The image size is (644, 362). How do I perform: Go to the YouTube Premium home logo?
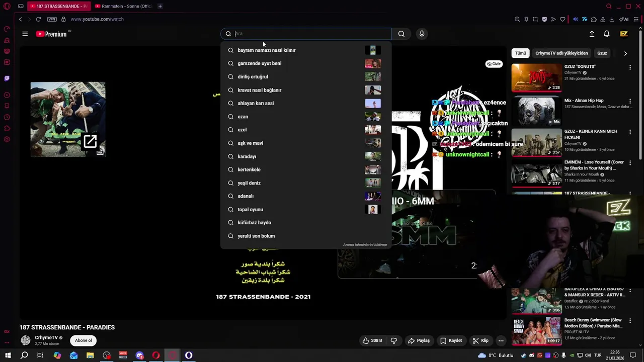tap(51, 34)
